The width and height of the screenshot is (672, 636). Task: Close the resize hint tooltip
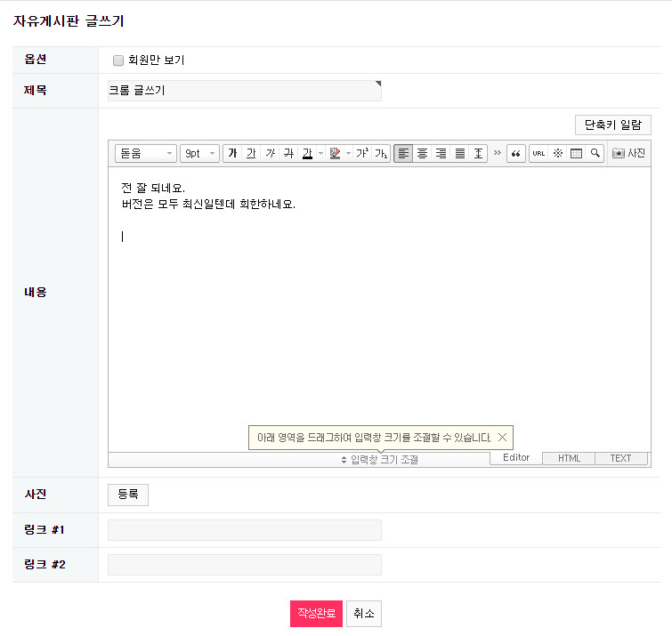pyautogui.click(x=502, y=438)
